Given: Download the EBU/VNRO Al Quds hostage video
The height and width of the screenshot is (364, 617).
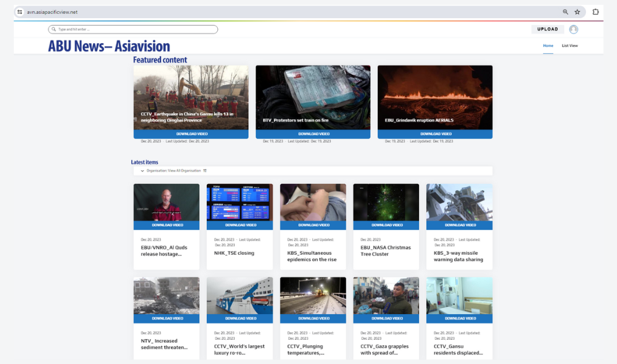Looking at the screenshot, I should [167, 225].
